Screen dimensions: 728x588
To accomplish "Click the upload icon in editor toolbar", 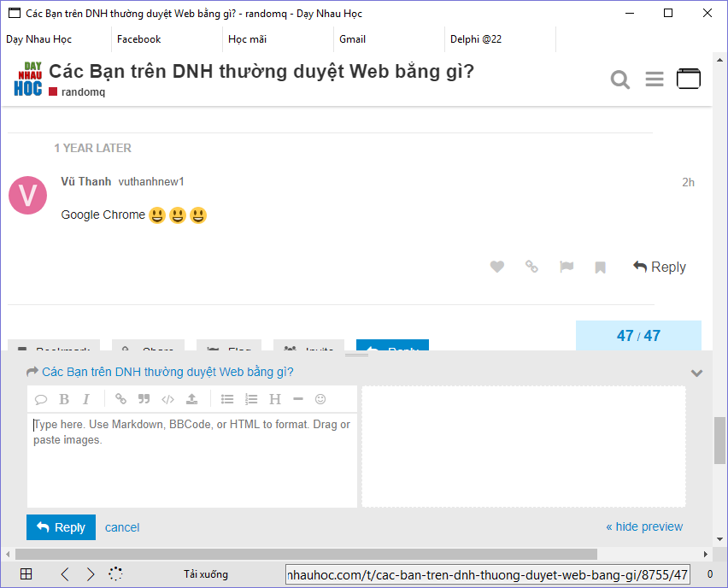I will 192,399.
